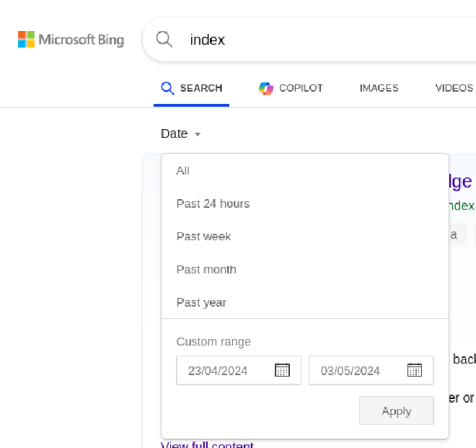Choose the 'All' date option
Viewport: 476px width, 448px height.
(305, 171)
